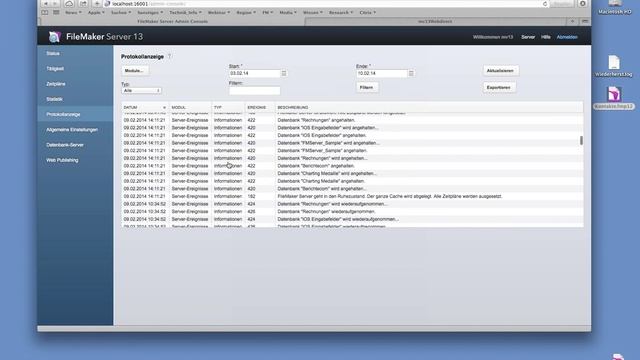Viewport: 640px width, 360px height.
Task: Click the Aktualisieren button
Action: 500,71
